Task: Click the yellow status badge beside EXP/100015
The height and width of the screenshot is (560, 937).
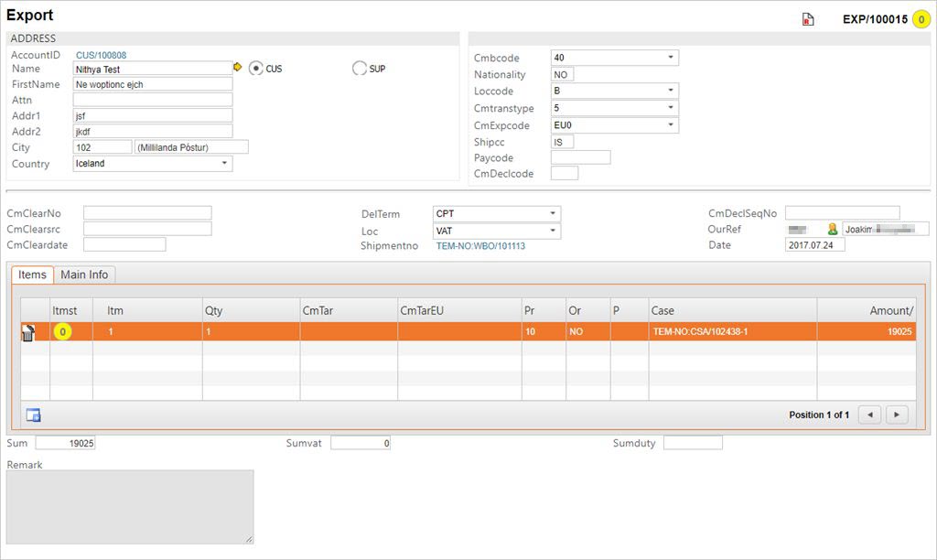Action: (x=920, y=19)
